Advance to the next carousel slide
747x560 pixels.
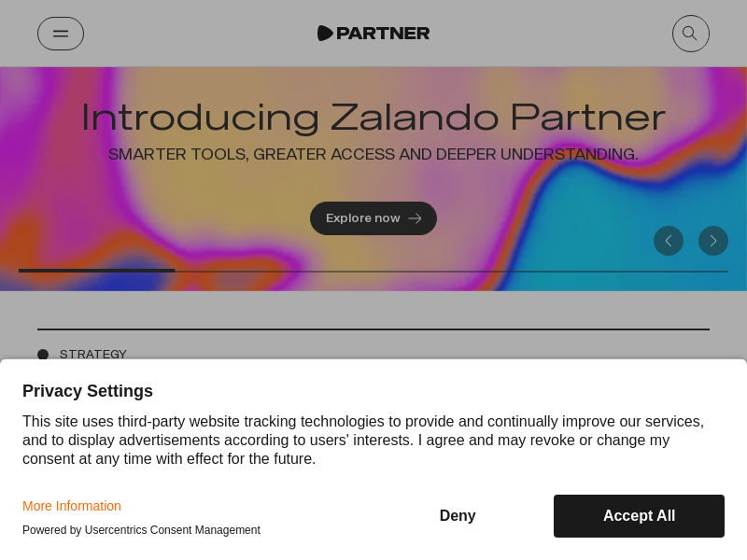[713, 241]
